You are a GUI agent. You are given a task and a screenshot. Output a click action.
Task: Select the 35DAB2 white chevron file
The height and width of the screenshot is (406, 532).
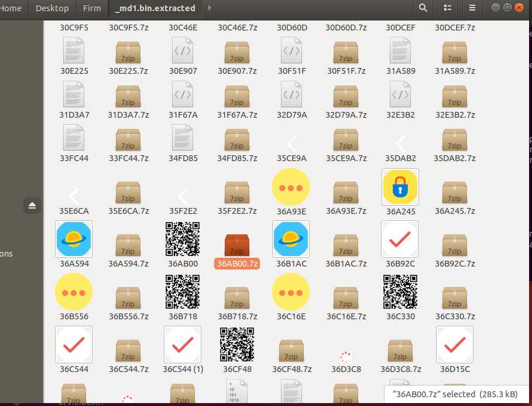pos(400,144)
